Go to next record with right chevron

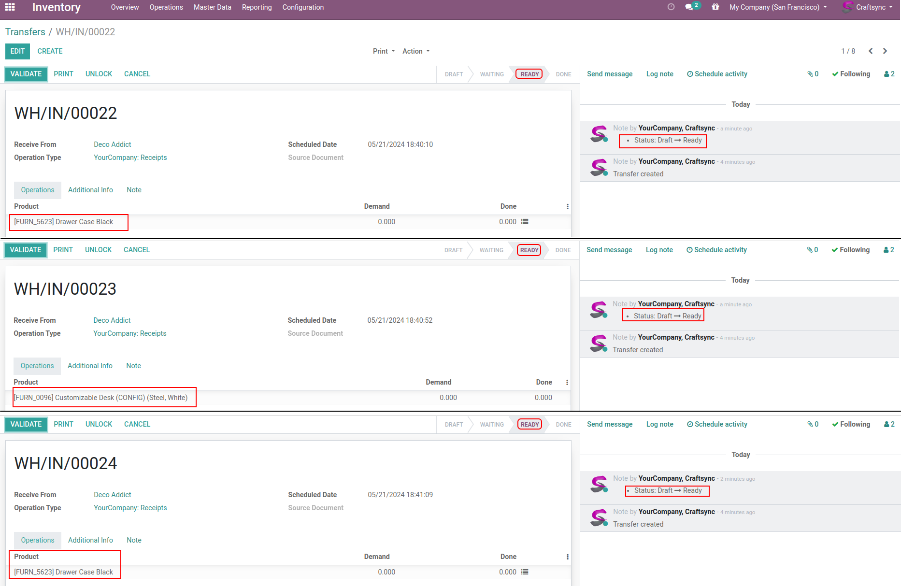pos(885,51)
